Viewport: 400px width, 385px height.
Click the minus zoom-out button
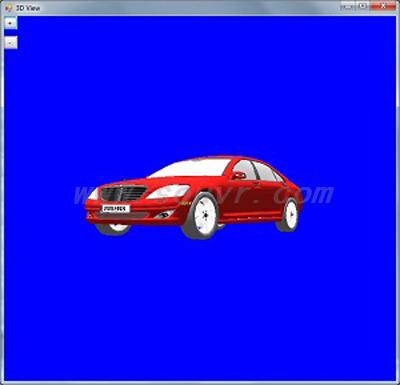click(11, 43)
